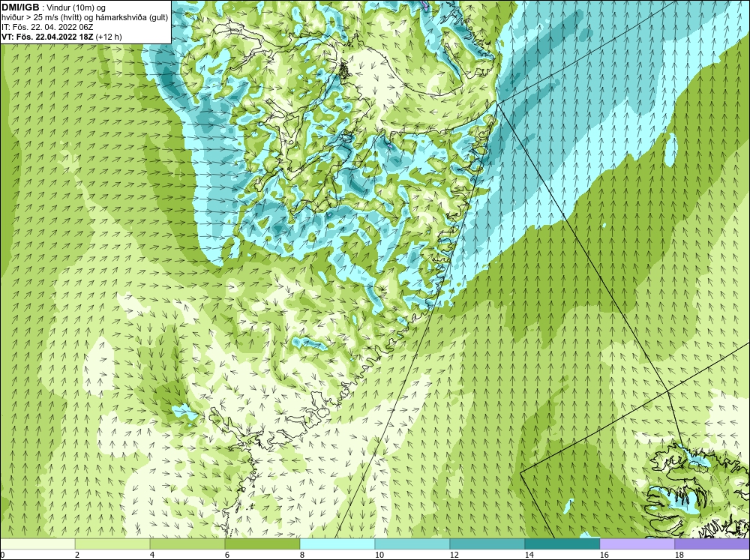Image resolution: width=750 pixels, height=560 pixels.
Task: Click the 10–12 m/s turquoise legend swatch
Action: tap(412, 544)
